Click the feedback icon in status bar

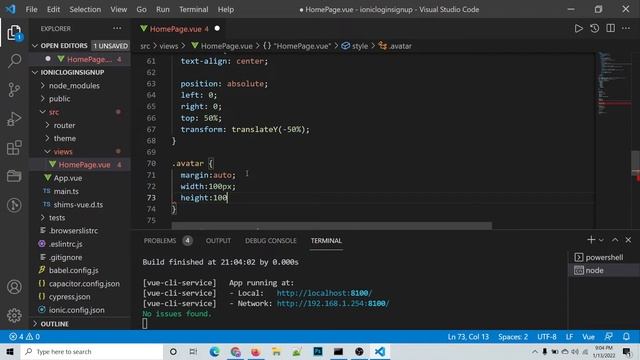(x=609, y=337)
